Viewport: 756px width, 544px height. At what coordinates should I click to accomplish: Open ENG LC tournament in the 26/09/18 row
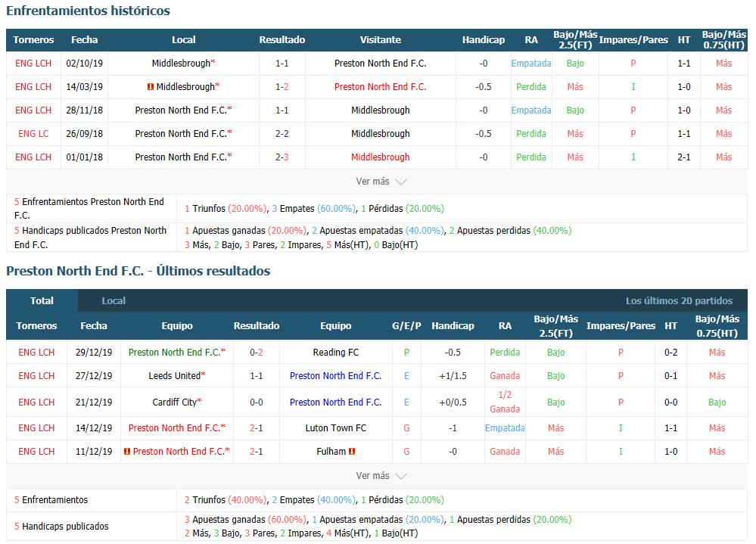(33, 133)
